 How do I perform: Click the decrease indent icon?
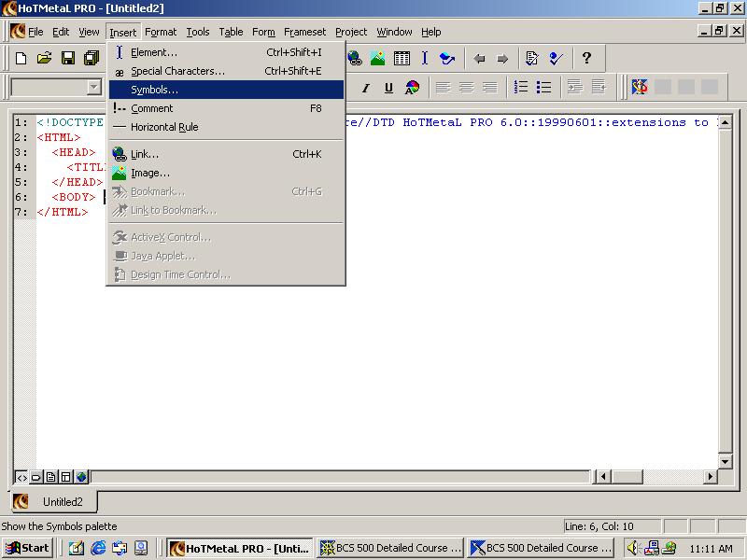coord(599,88)
